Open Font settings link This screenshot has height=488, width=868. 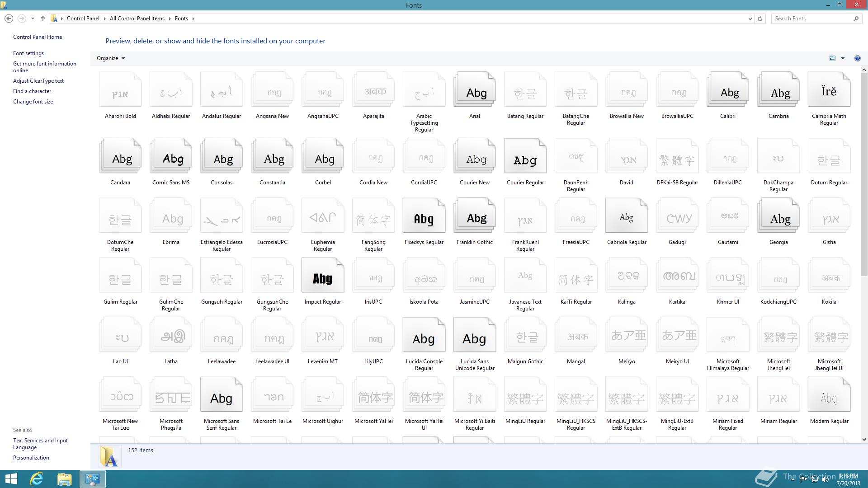[x=28, y=53]
